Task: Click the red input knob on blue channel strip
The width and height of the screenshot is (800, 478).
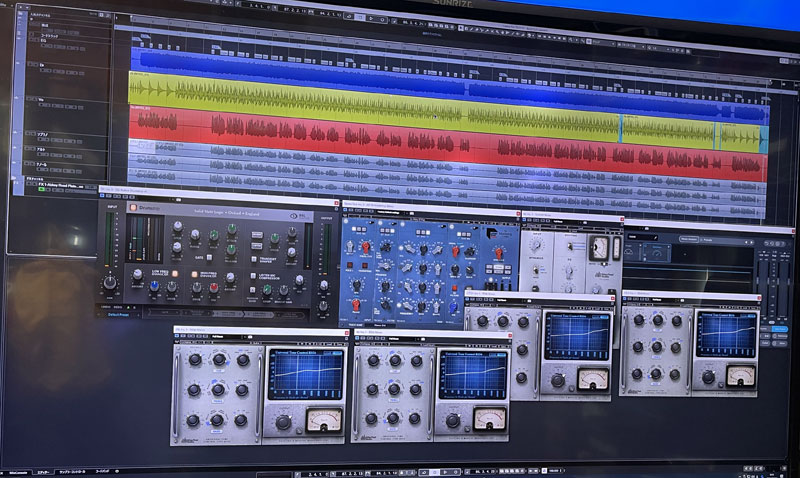Action: tap(365, 247)
